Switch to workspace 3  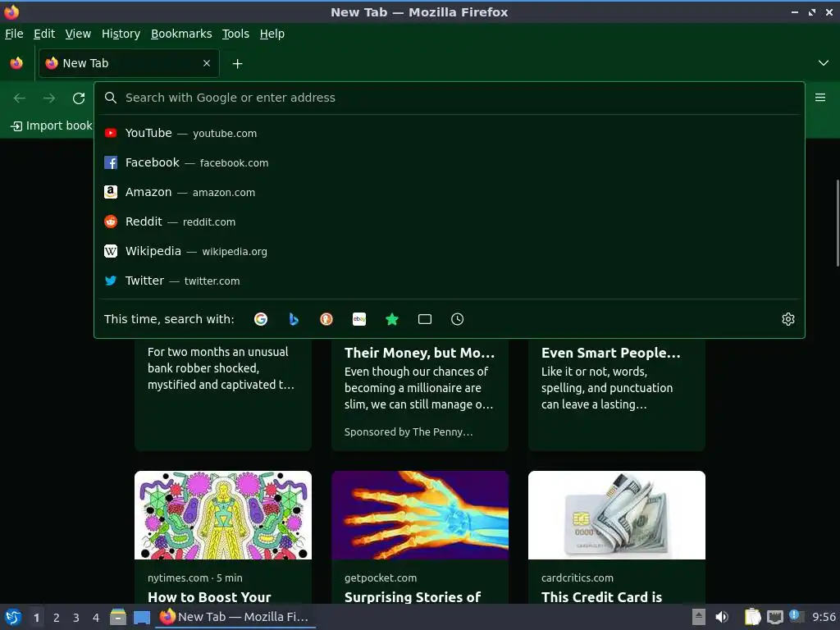pos(76,618)
